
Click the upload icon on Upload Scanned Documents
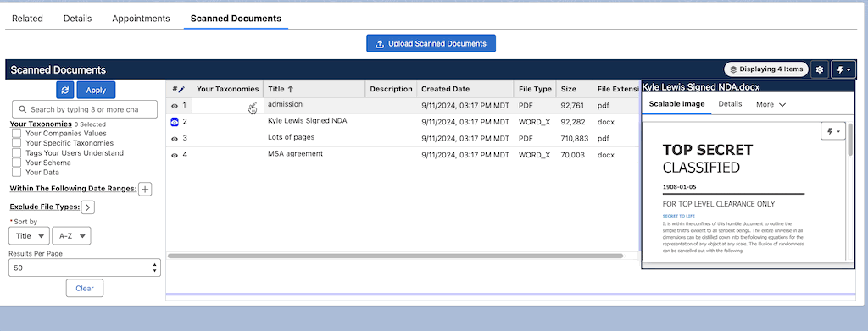coord(380,44)
